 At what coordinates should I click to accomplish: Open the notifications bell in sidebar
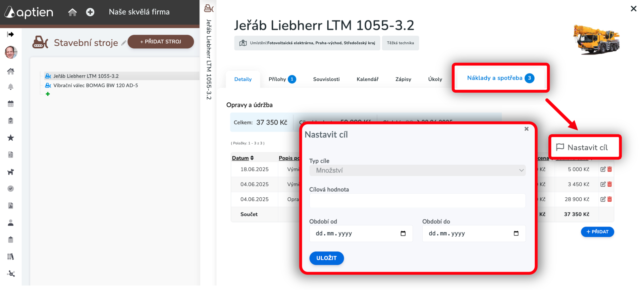(11, 87)
